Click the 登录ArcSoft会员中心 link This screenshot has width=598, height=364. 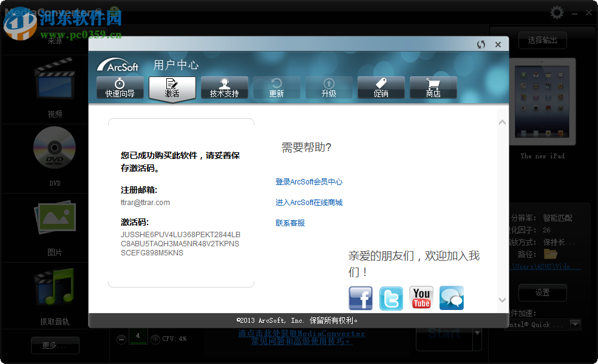[309, 181]
